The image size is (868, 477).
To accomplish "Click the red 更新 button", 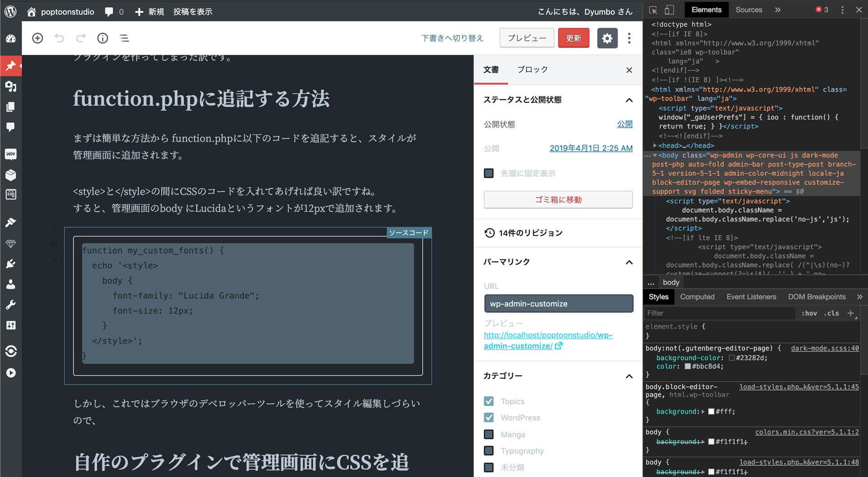I will coord(574,38).
